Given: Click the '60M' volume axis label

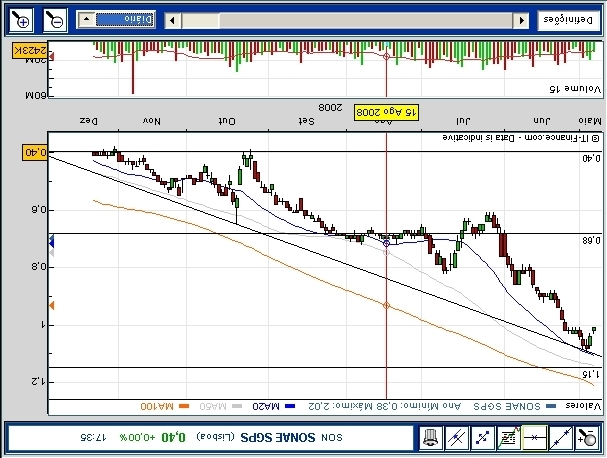Looking at the screenshot, I should click(x=36, y=95).
